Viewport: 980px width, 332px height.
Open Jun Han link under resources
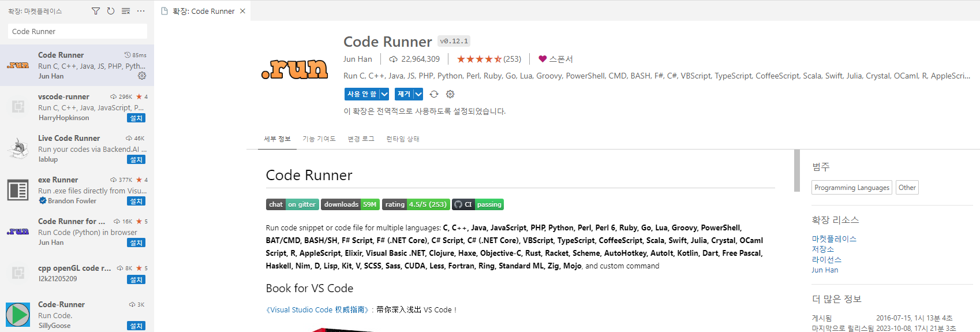[x=825, y=270]
